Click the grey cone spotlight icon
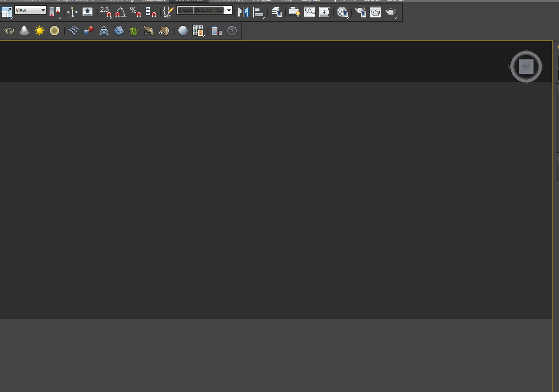Screen dimensions: 559x392 pos(24,31)
